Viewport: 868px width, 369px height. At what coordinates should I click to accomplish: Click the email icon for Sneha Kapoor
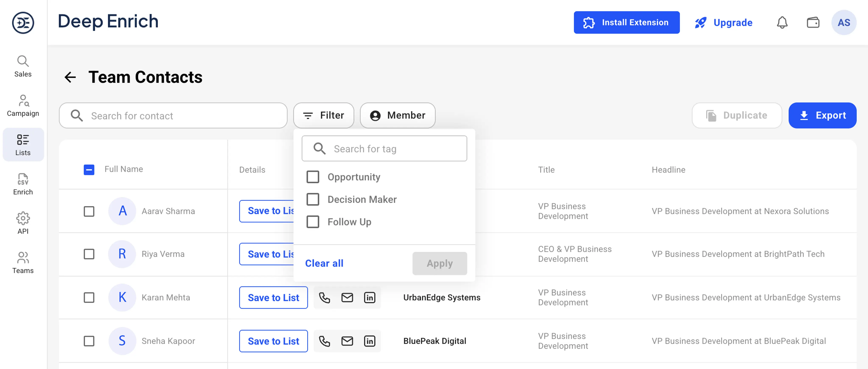(x=347, y=341)
